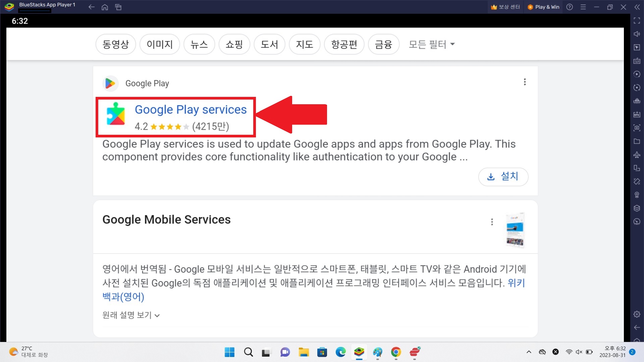This screenshot has height=362, width=644.
Task: Select the 동영상 filter chip
Action: [116, 44]
